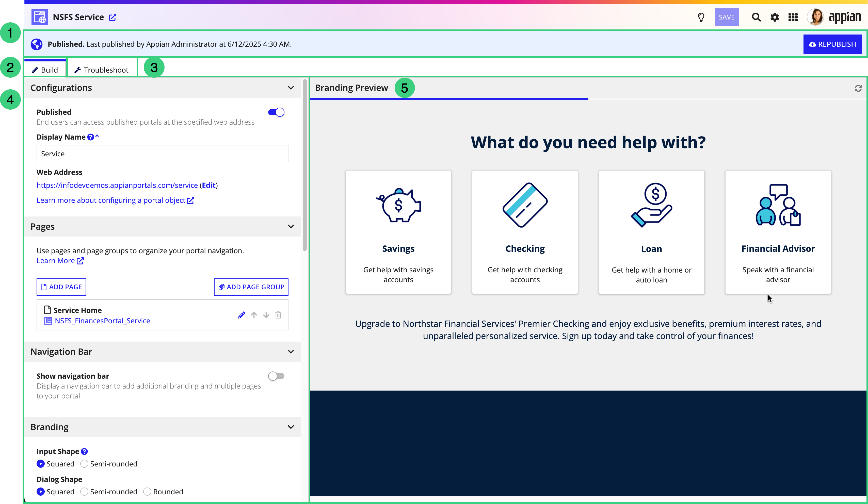Click the interface icon beside NSFS_FinancesPortal_Service

coord(48,321)
